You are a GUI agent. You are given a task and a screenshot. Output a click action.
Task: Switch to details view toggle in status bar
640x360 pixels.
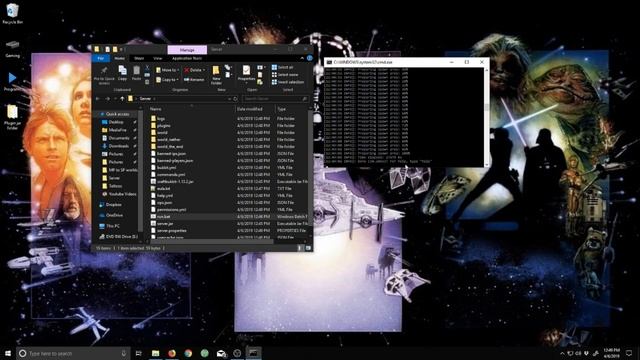pyautogui.click(x=300, y=248)
